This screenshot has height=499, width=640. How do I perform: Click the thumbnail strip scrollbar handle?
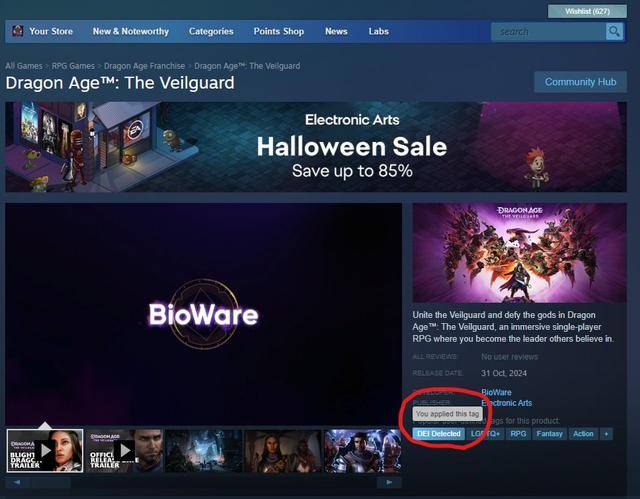pos(49,483)
